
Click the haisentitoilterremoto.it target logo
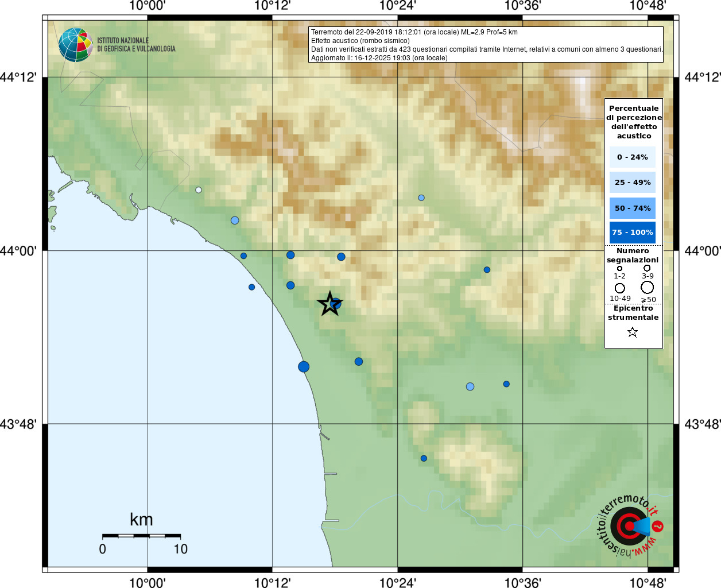(631, 525)
